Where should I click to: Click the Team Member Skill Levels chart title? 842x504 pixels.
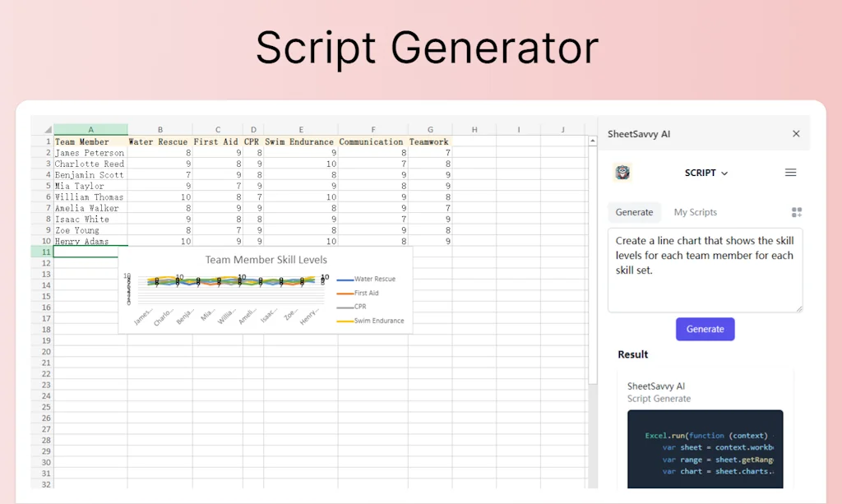click(266, 259)
